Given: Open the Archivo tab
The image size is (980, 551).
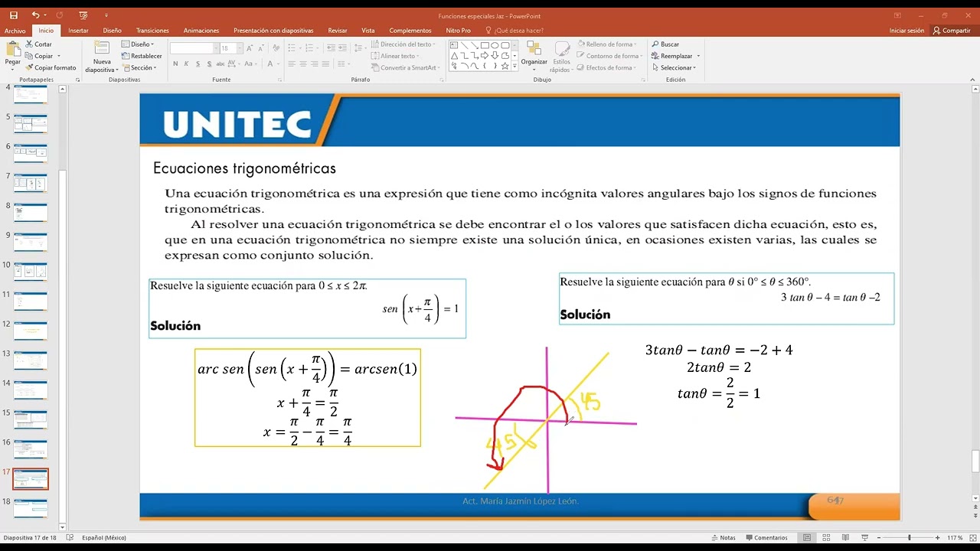Looking at the screenshot, I should [15, 31].
